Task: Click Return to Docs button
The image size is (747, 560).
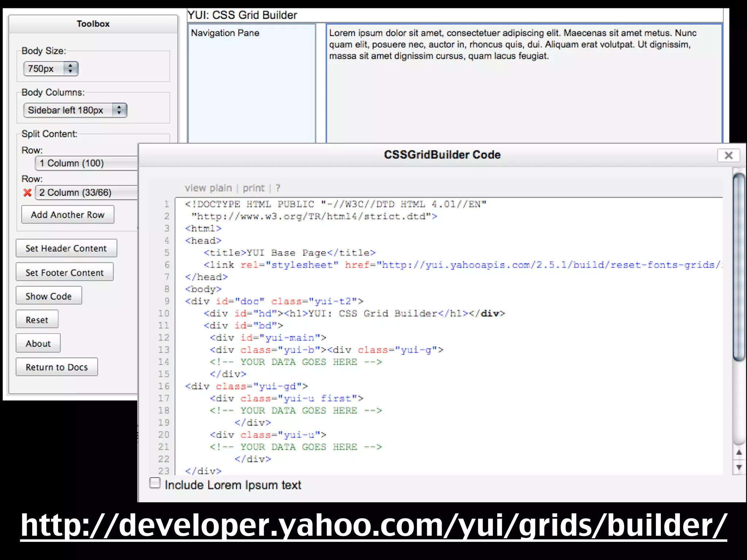Action: (57, 367)
